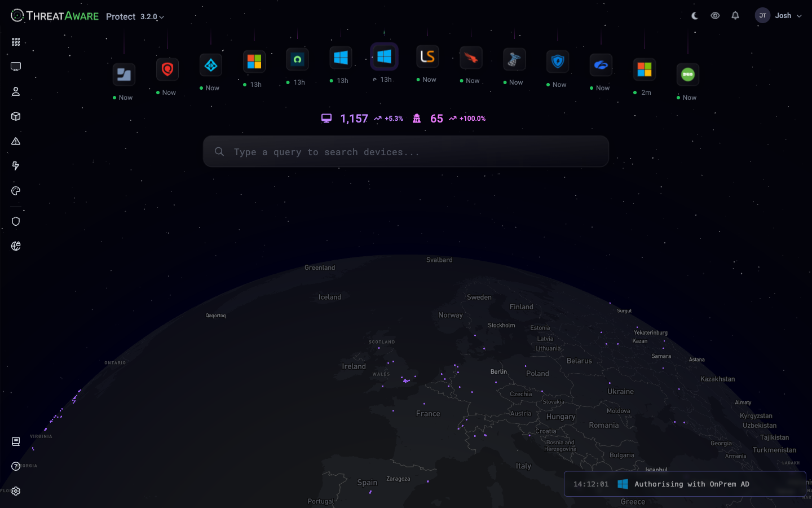Image resolution: width=812 pixels, height=508 pixels.
Task: Open the cube software icon in sidebar
Action: (16, 116)
